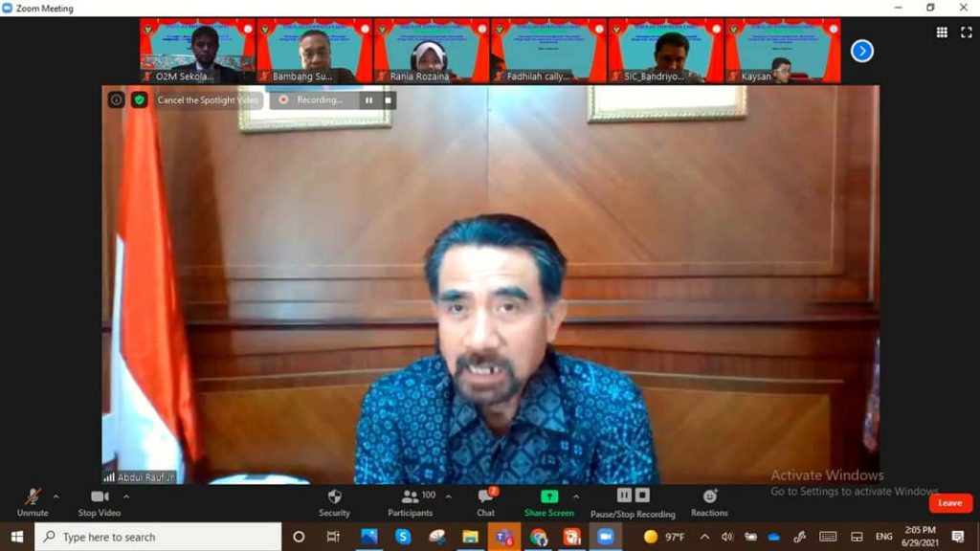Viewport: 980px width, 551px height.
Task: Stop the recording in the top bar
Action: [x=388, y=99]
